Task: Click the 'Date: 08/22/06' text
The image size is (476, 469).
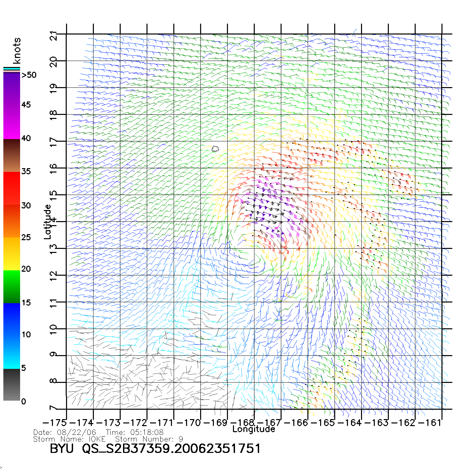Action: [65, 432]
